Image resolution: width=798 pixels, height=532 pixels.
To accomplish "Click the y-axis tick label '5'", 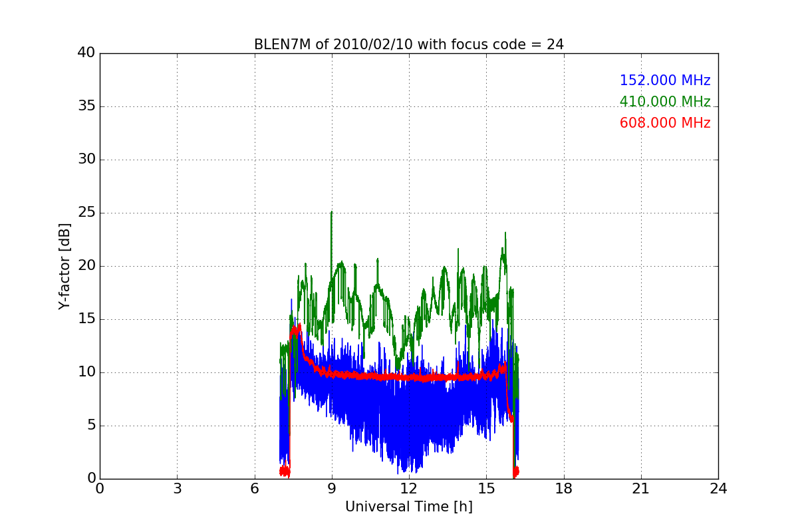I will tap(90, 426).
